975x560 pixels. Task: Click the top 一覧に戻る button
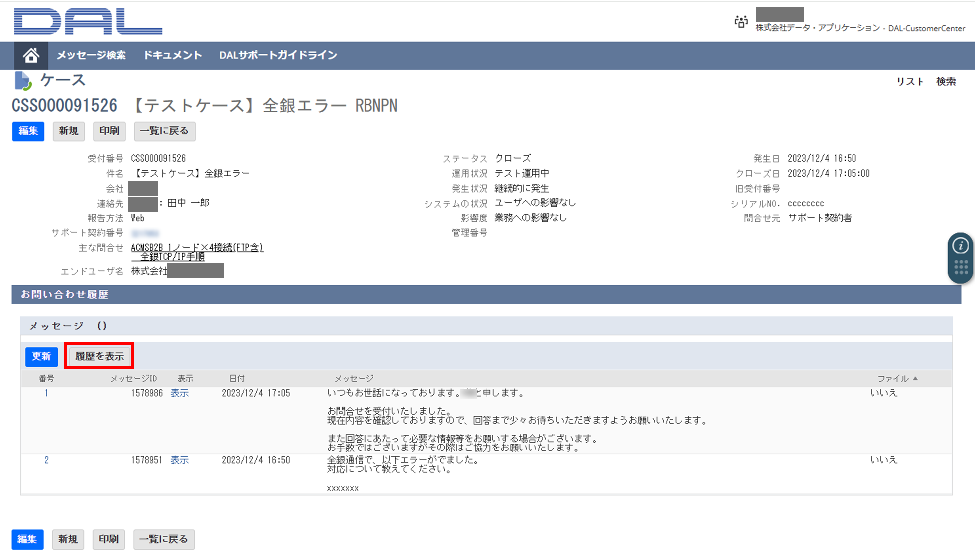[164, 131]
